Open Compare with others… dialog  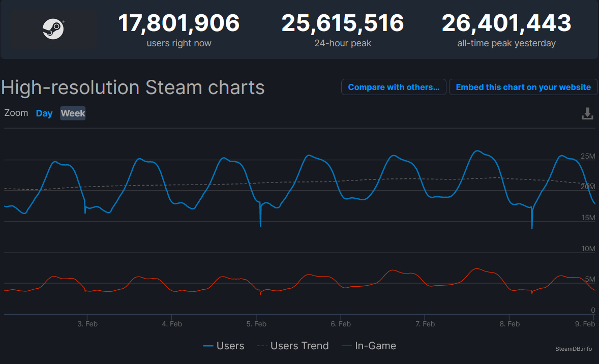tap(394, 87)
